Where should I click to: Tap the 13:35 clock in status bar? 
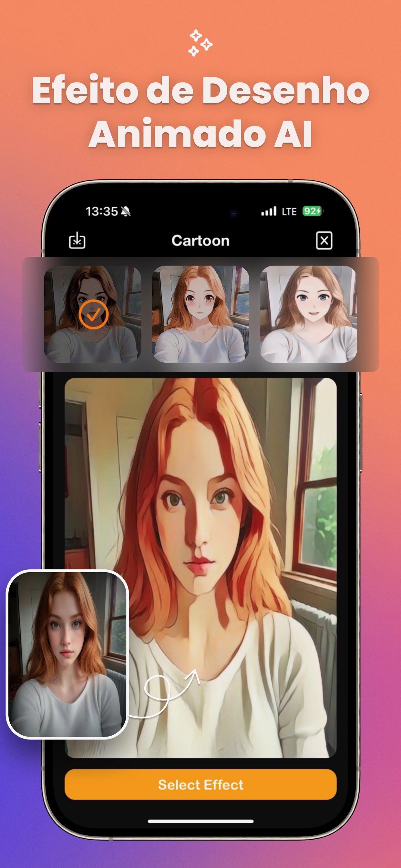(x=102, y=211)
